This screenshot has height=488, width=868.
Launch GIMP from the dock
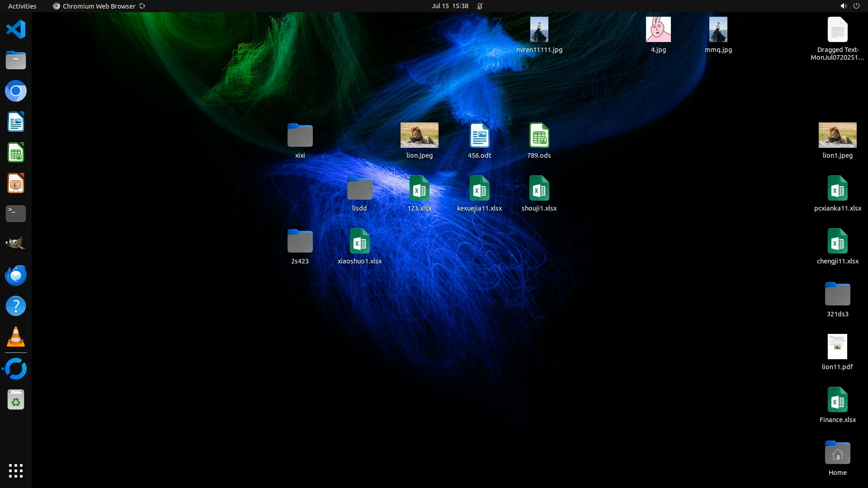pyautogui.click(x=16, y=244)
